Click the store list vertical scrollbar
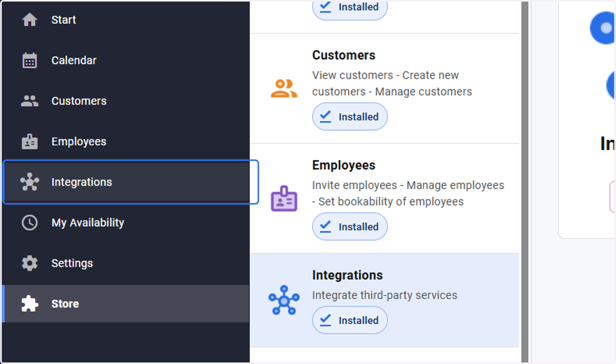 tap(525, 182)
